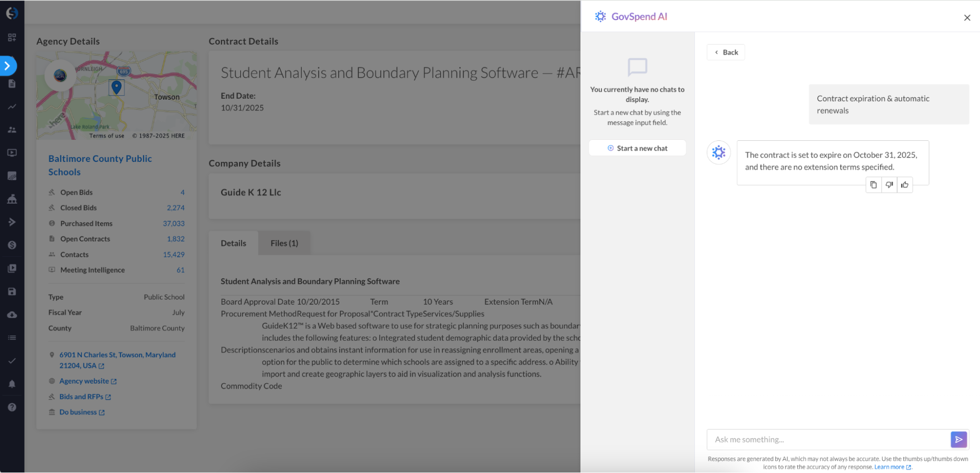
Task: Click the dollar sign sidebar icon
Action: [12, 245]
